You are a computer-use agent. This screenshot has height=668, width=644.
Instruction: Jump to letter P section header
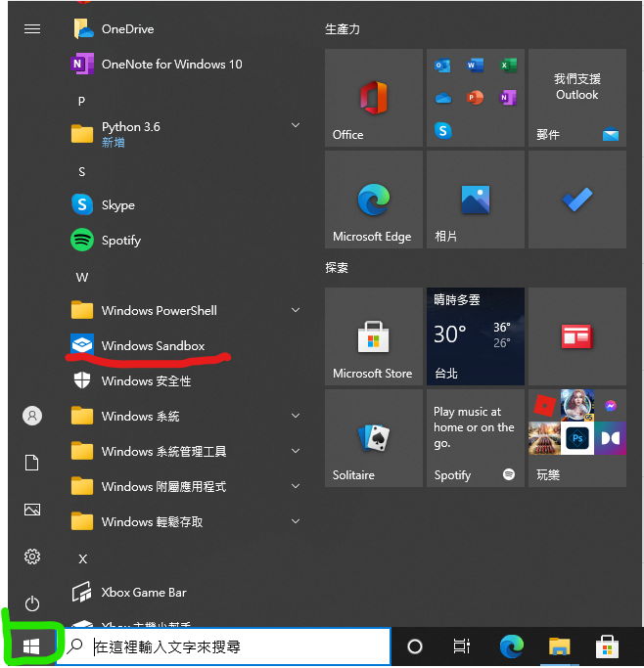(x=81, y=102)
